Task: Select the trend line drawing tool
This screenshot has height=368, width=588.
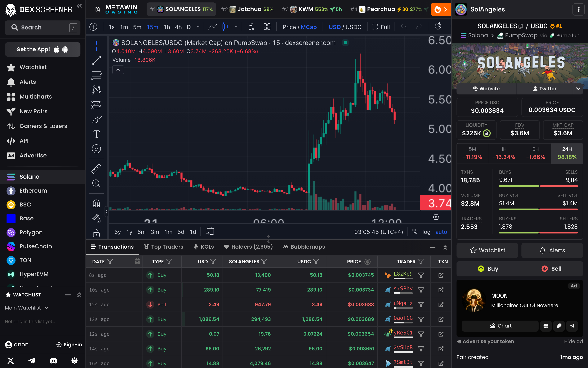Action: coord(96,61)
